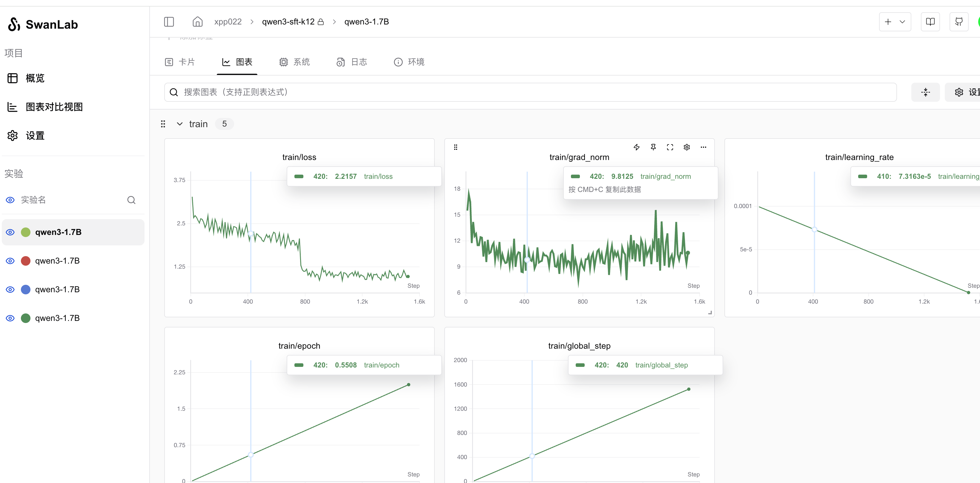Click resize corner of grad_norm chart
The width and height of the screenshot is (980, 483).
(x=710, y=313)
